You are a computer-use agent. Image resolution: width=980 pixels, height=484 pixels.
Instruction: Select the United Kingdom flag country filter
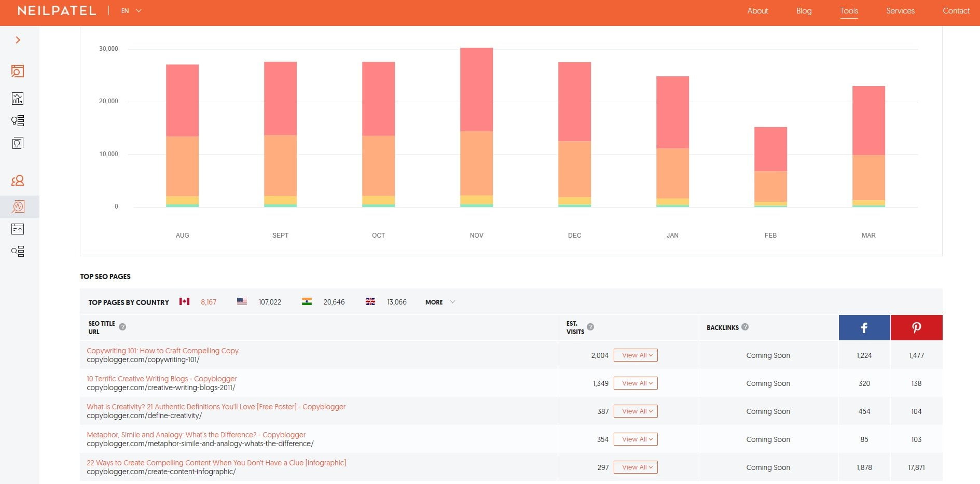pos(370,301)
